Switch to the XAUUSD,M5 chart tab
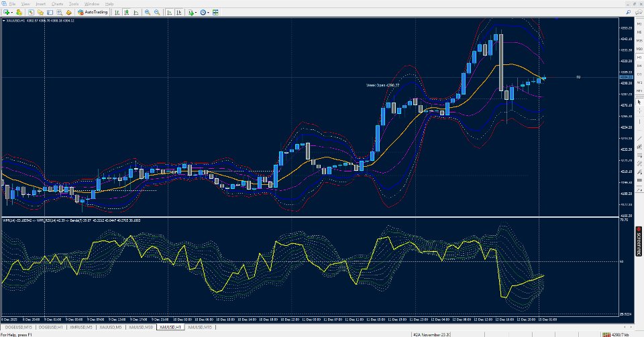 111,327
